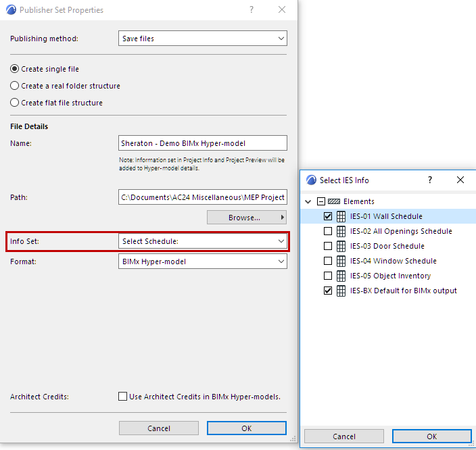Click the schedule grid icon for IES-05 Object Inventory

[x=341, y=276]
